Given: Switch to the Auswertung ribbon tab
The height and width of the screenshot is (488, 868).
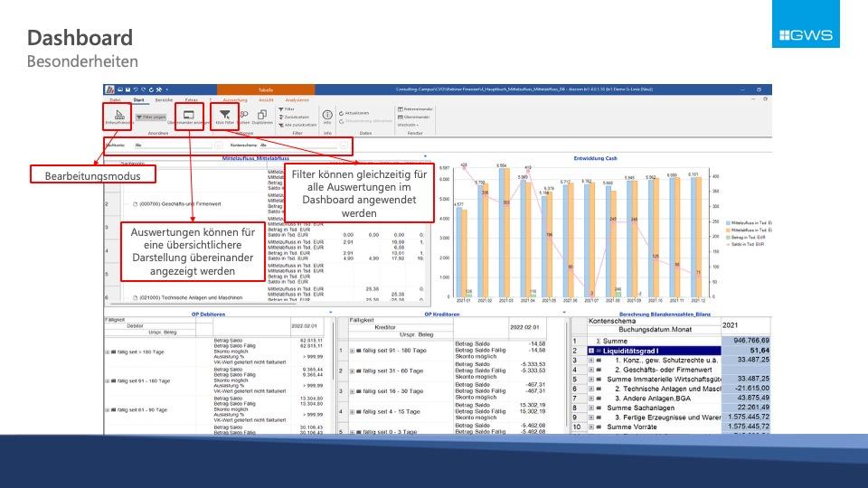Looking at the screenshot, I should coord(235,100).
